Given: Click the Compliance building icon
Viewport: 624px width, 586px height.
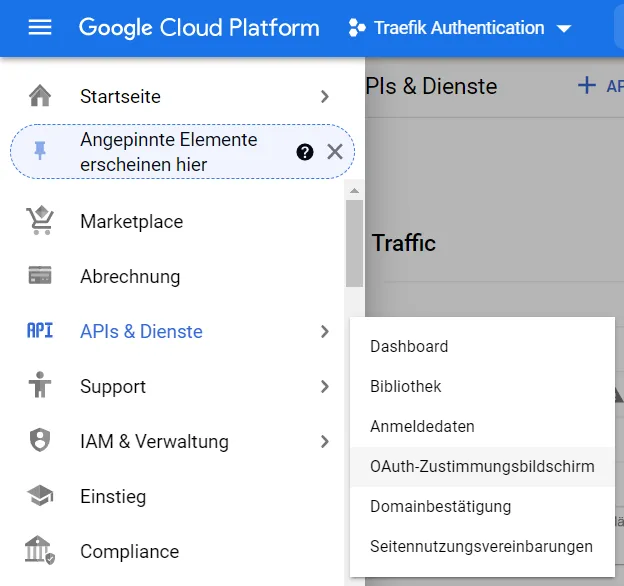Looking at the screenshot, I should coord(40,550).
